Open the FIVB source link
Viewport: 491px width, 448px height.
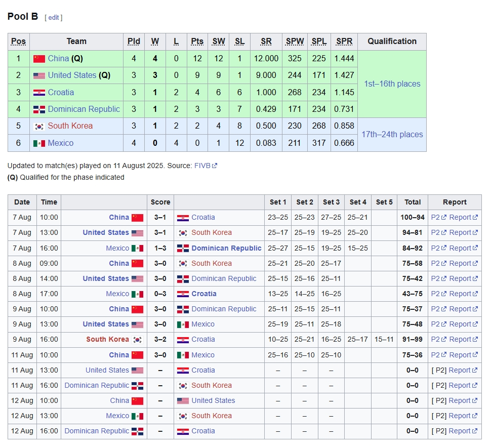coord(202,166)
